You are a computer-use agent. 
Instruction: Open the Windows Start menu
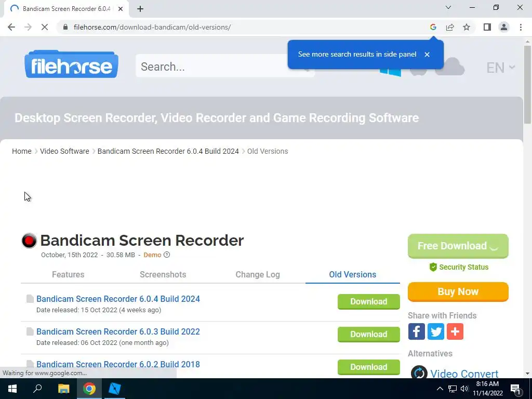[x=12, y=389]
